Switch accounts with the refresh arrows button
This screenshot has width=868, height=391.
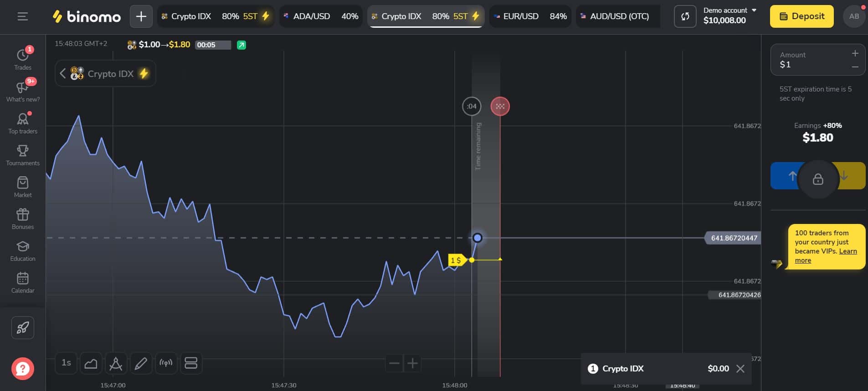point(685,16)
